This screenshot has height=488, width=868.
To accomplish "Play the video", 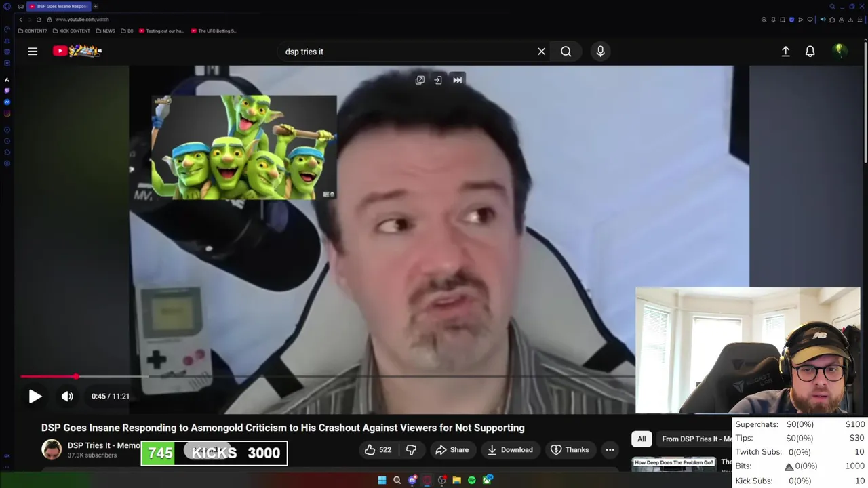I will coord(35,396).
